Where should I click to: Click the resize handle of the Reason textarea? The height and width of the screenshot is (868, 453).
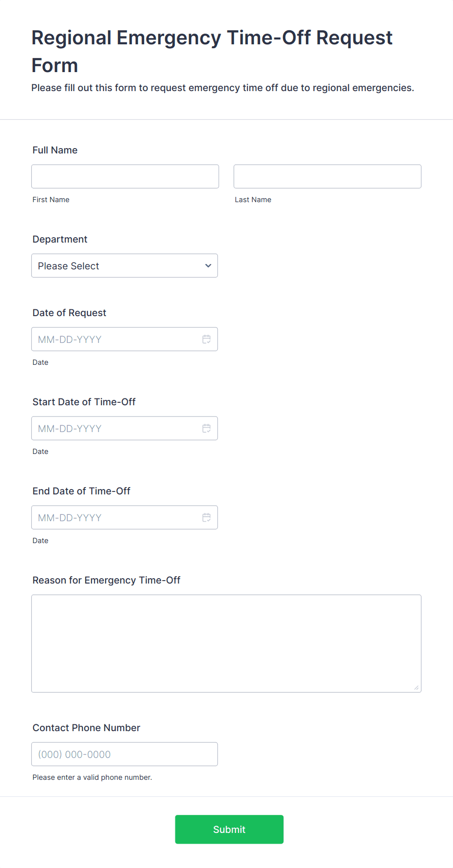416,687
